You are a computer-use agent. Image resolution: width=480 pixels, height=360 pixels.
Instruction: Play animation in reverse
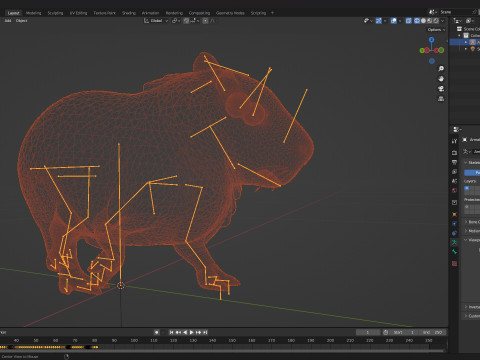(x=185, y=332)
